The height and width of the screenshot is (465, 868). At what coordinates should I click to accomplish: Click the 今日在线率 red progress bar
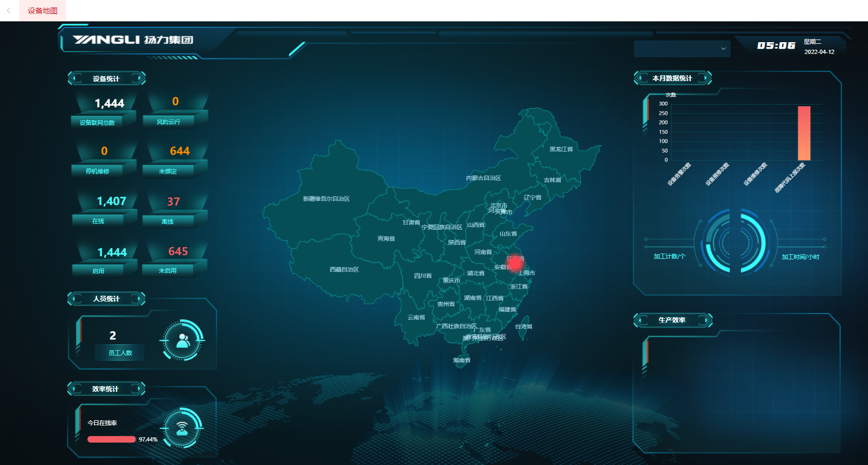point(112,439)
